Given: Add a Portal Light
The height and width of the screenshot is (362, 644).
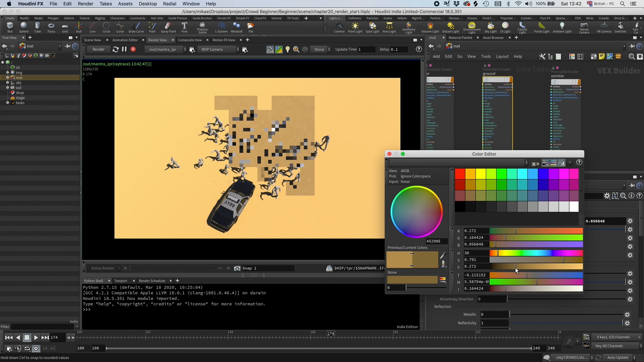Looking at the screenshot, I should pos(542,27).
